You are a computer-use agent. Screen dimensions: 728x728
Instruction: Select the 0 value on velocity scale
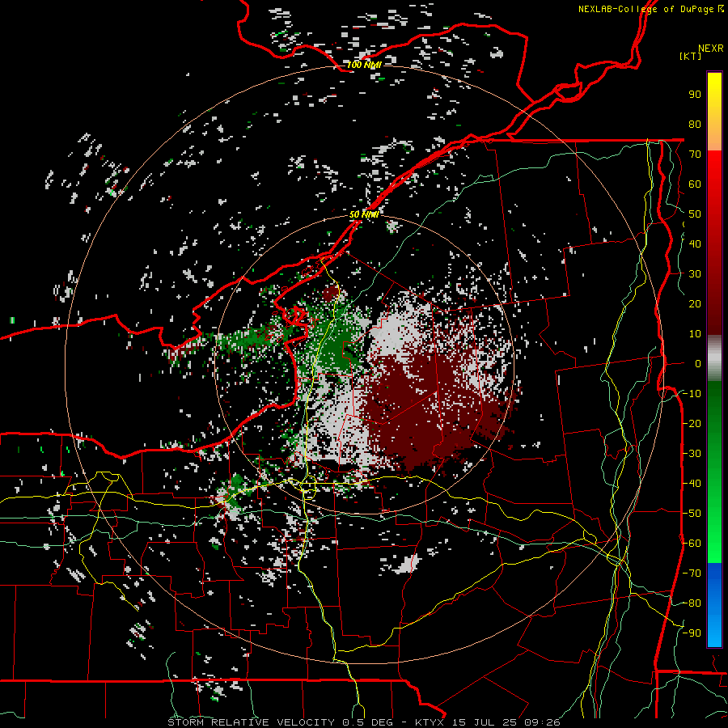tap(698, 363)
